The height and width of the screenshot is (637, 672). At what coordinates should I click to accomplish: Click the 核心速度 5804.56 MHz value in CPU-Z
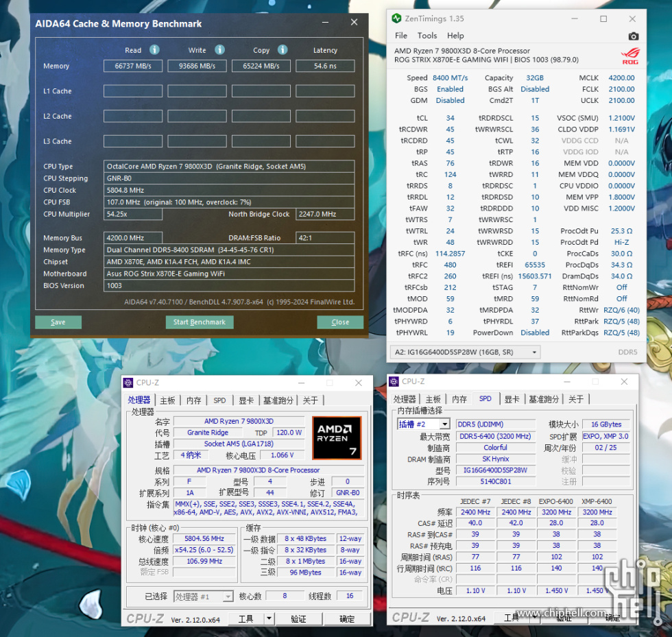(x=204, y=538)
